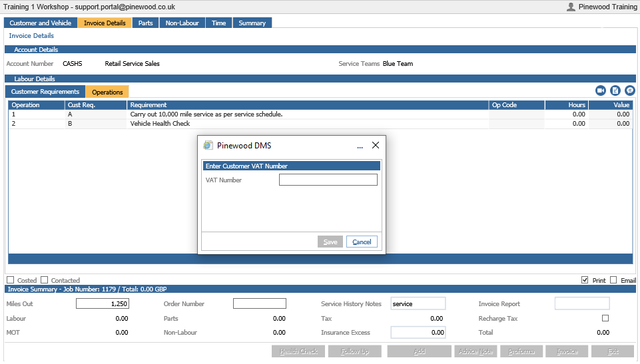Tick the Contacted checkbox
Image resolution: width=640 pixels, height=364 pixels.
[x=45, y=280]
